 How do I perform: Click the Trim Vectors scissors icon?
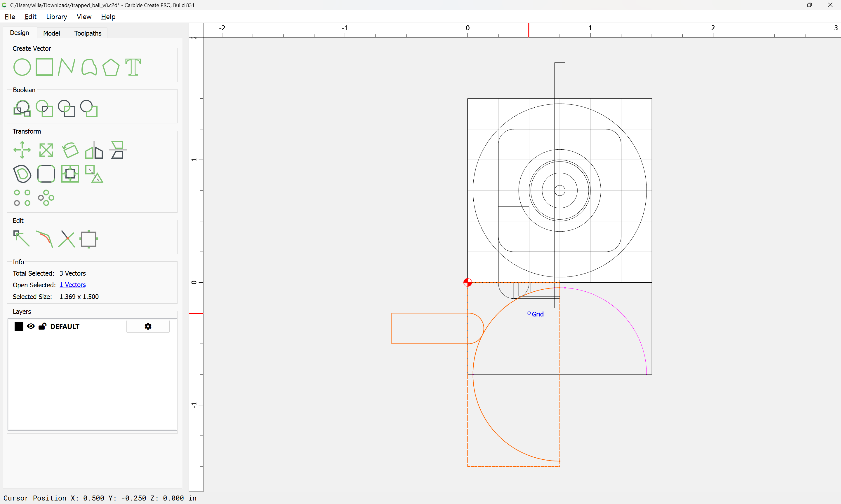(66, 239)
